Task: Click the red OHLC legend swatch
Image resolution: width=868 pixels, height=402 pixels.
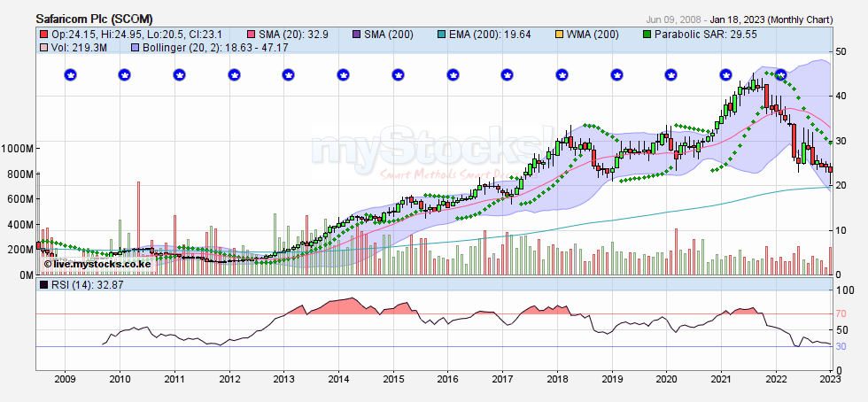Action: (43, 35)
